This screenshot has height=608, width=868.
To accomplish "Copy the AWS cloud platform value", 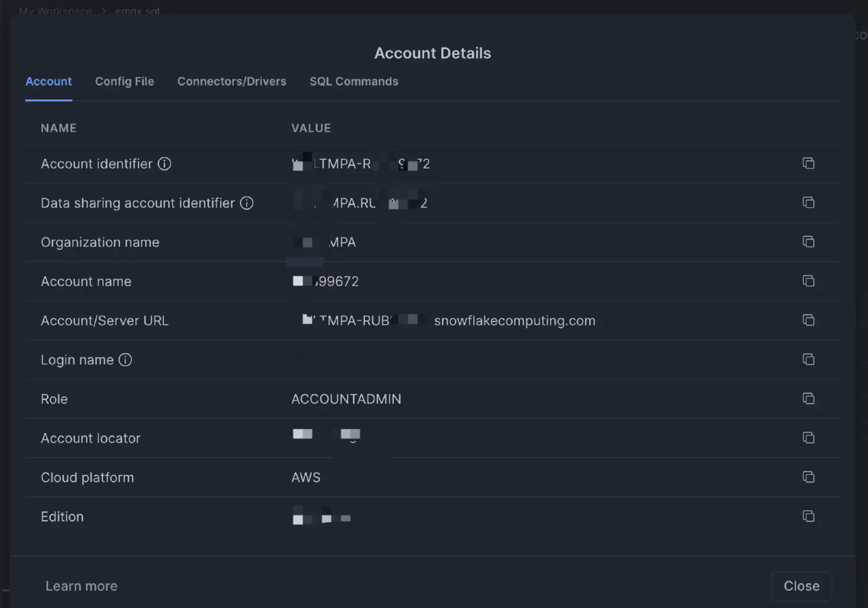I will click(808, 477).
